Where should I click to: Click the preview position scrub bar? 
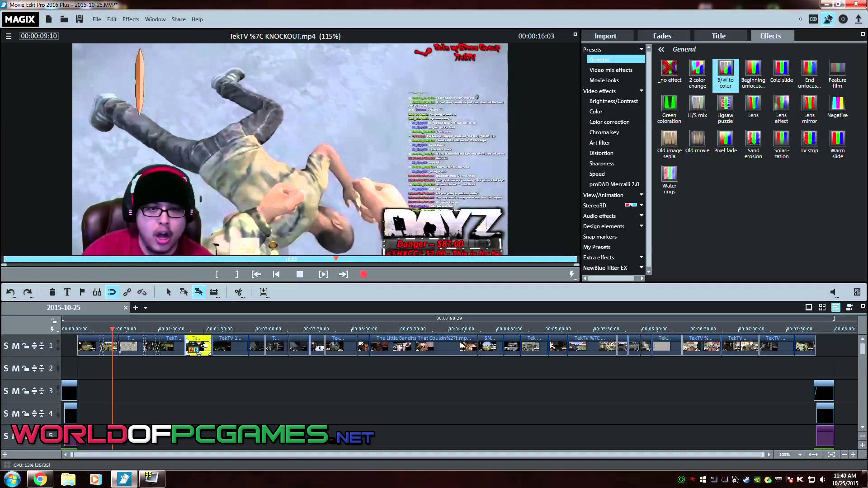290,259
